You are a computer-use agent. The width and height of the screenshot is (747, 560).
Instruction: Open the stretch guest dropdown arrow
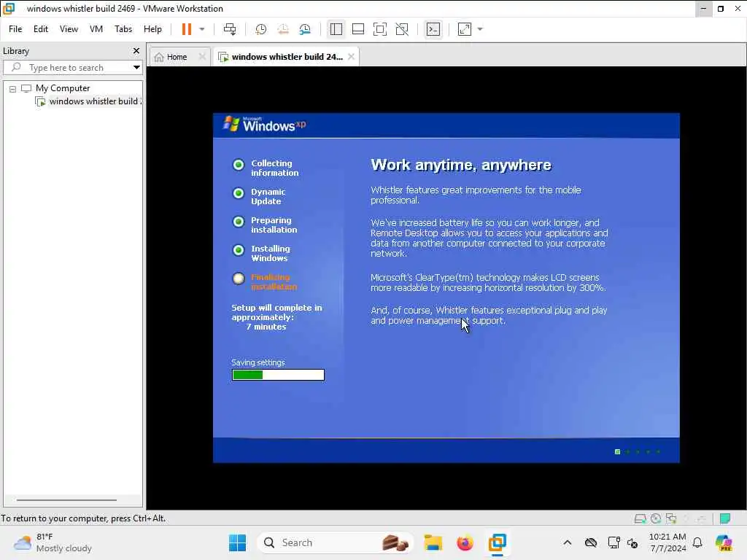click(x=480, y=29)
